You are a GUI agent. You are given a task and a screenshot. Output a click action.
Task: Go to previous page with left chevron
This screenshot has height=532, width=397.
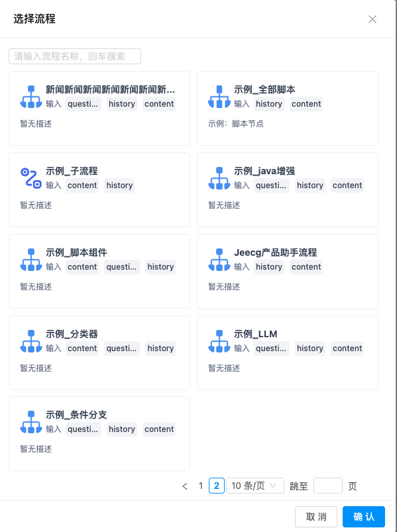pos(185,486)
